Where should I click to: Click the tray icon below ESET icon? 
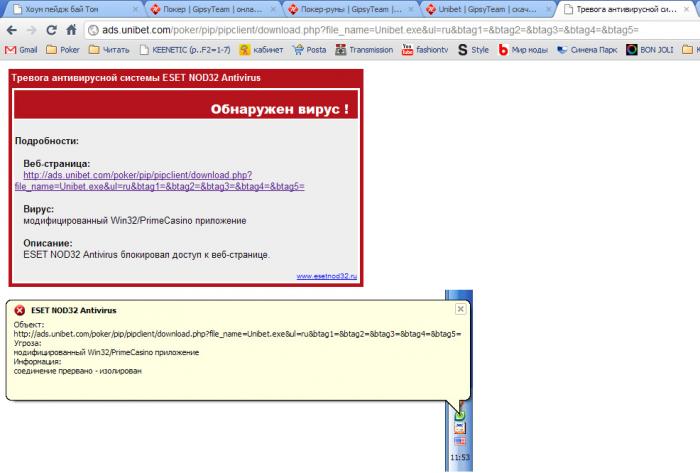460,428
